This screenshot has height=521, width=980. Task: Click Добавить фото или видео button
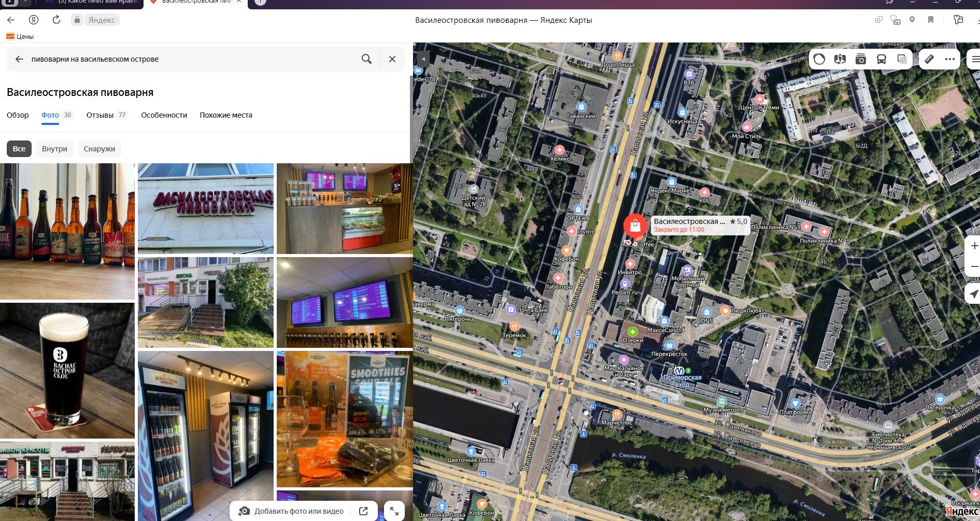pos(291,511)
